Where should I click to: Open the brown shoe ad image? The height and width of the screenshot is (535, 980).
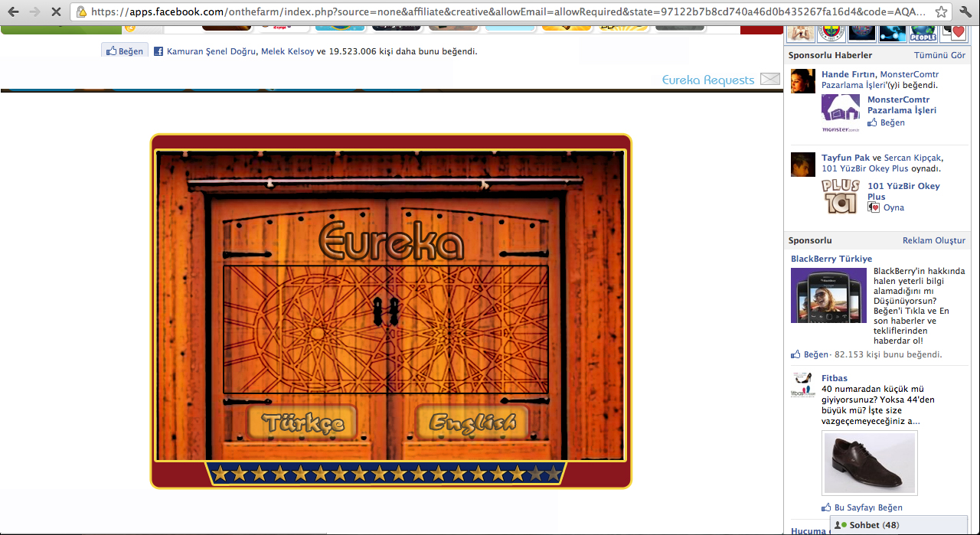coord(869,463)
